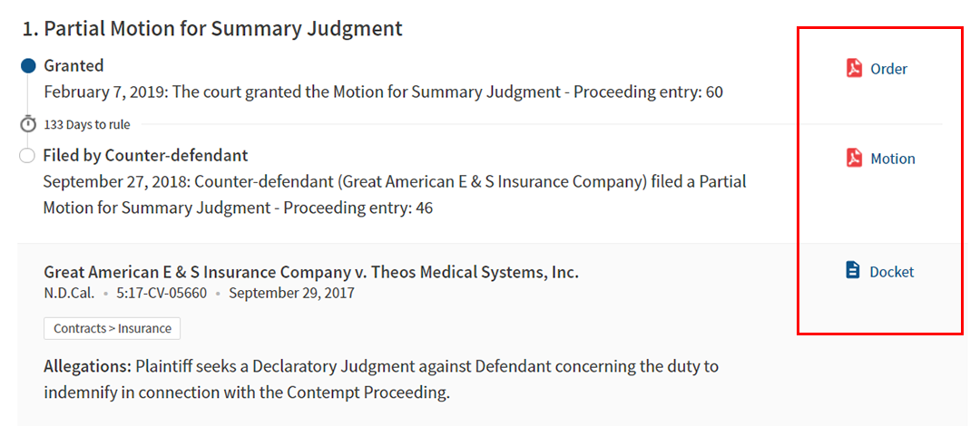Click the case number 5:17-CV-05660
Viewport: 980px width, 426px height.
(x=162, y=293)
